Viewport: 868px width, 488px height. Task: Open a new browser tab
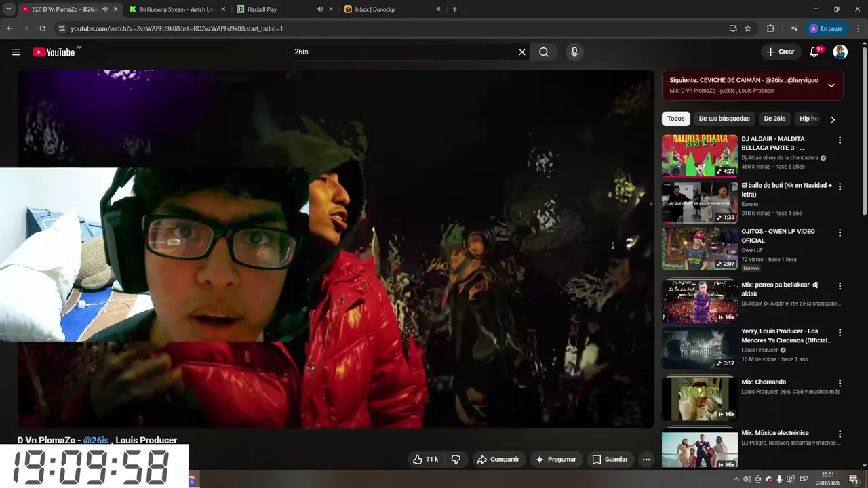pyautogui.click(x=454, y=9)
